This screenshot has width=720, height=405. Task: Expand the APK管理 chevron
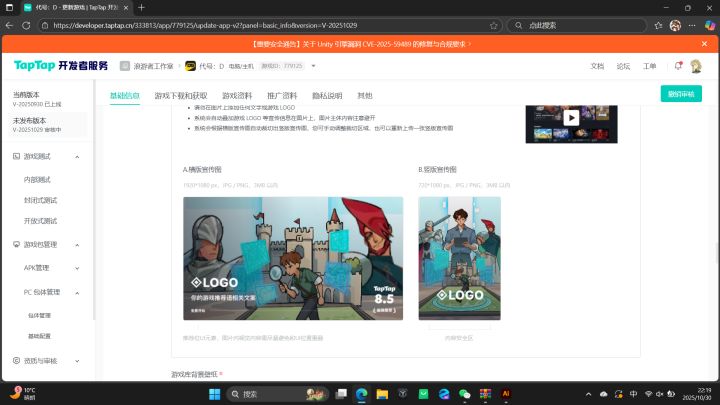[x=77, y=268]
